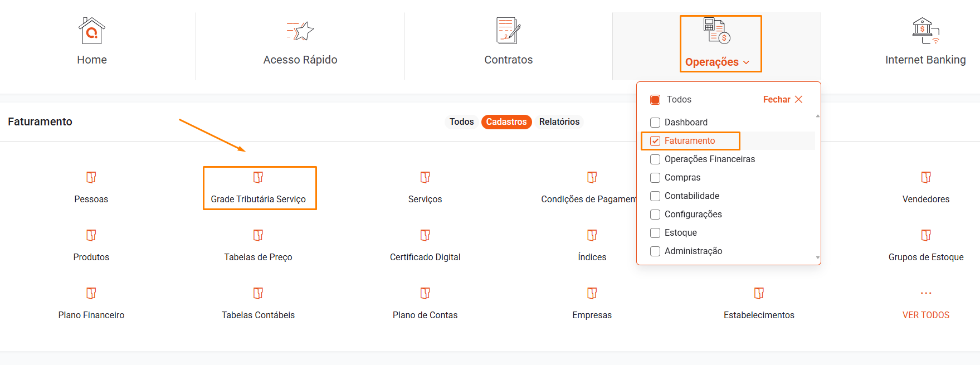Open Grade Tributária Serviço icon

258,178
